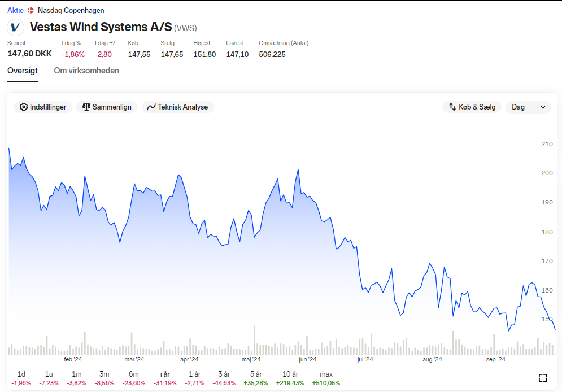Click the Lavest value 147,10
This screenshot has width=562, height=392.
click(x=237, y=54)
